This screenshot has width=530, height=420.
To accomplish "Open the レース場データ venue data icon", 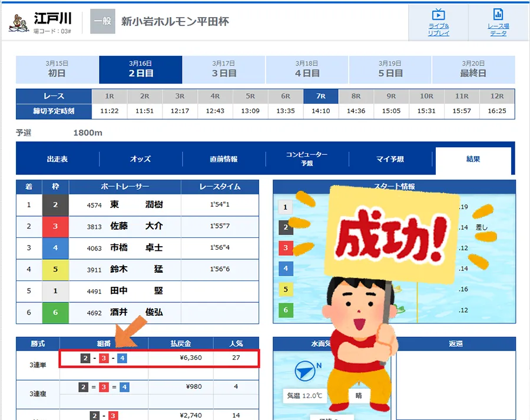I will pyautogui.click(x=498, y=22).
